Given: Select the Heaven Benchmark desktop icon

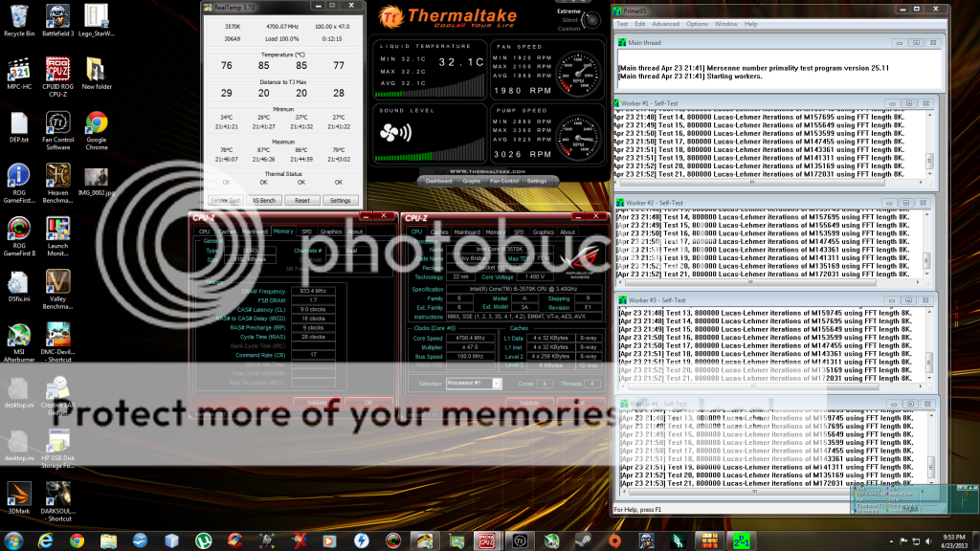Looking at the screenshot, I should (x=57, y=184).
